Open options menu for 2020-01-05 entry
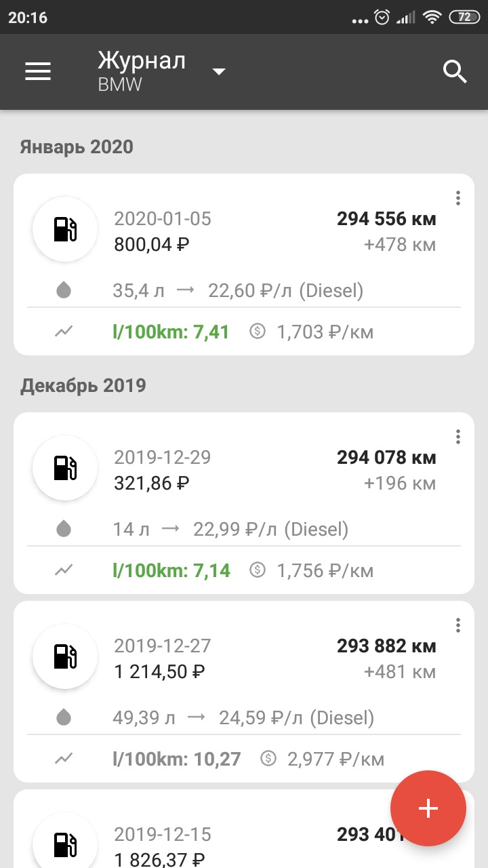The height and width of the screenshot is (868, 488). [458, 198]
